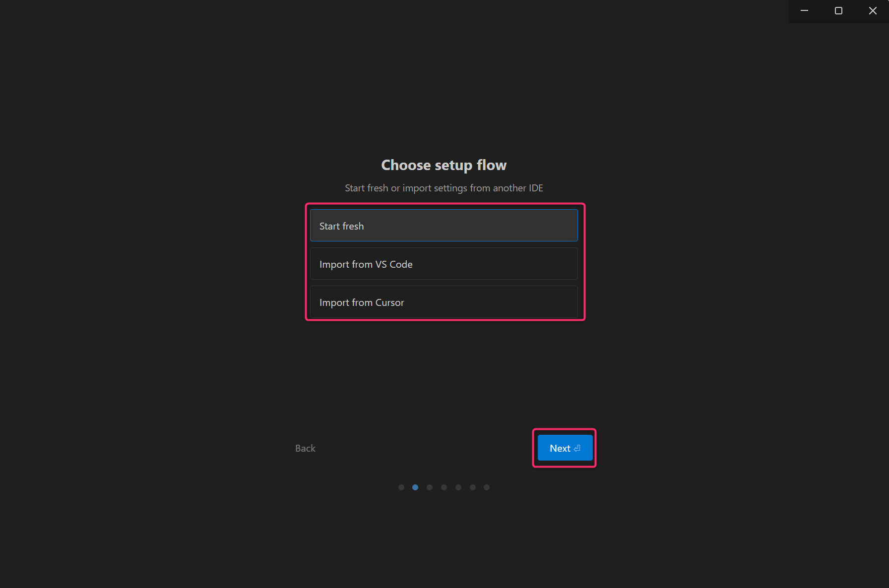This screenshot has width=889, height=588.
Task: Select the Start fresh option
Action: tap(444, 226)
